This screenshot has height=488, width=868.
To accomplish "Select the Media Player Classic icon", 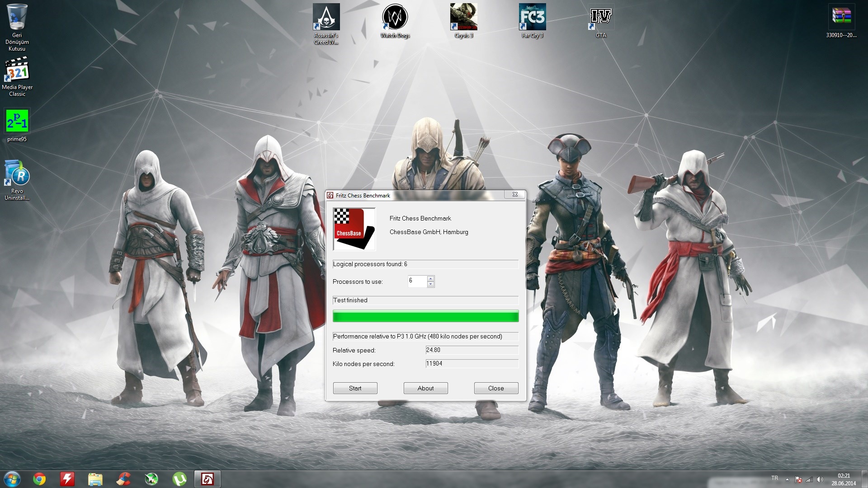I will (17, 70).
